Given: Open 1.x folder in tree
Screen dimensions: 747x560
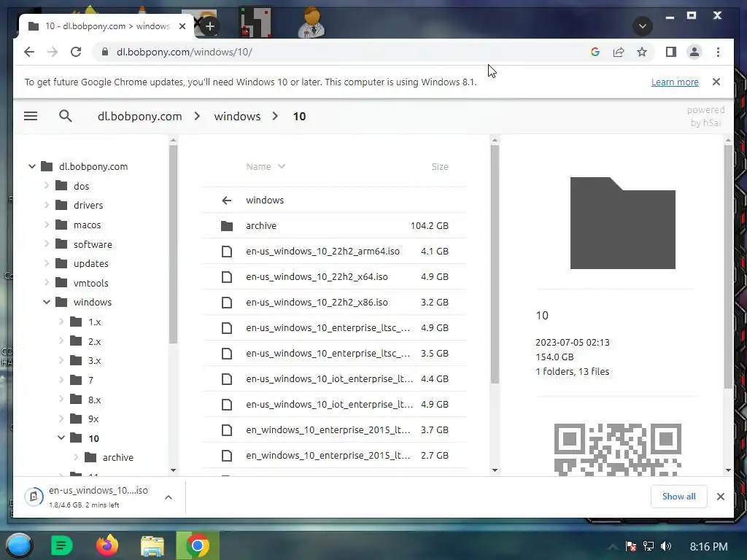Looking at the screenshot, I should [86, 322].
